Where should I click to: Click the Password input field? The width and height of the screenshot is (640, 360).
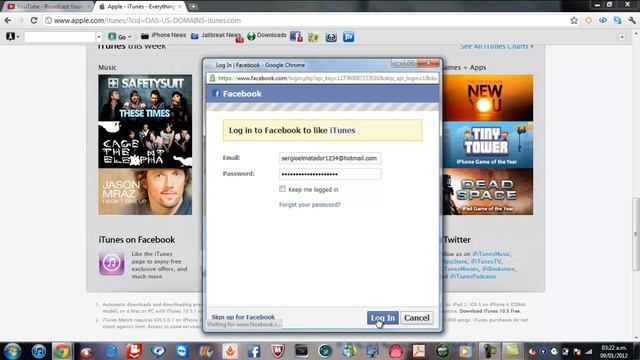(330, 174)
